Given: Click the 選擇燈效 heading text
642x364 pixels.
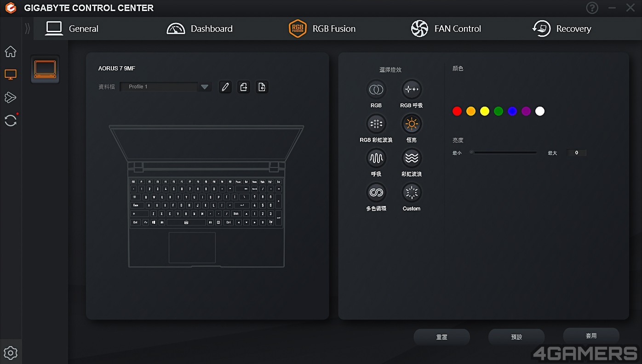Looking at the screenshot, I should coord(390,70).
